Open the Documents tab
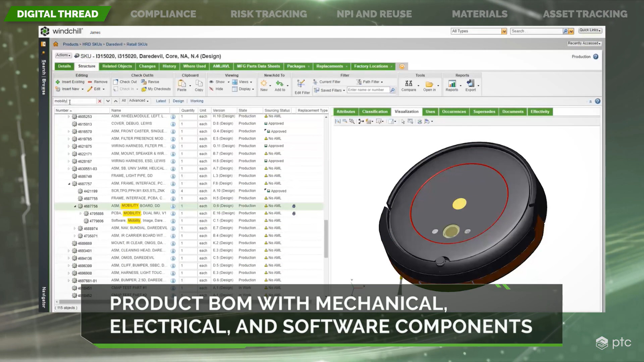644x362 pixels. (x=513, y=112)
